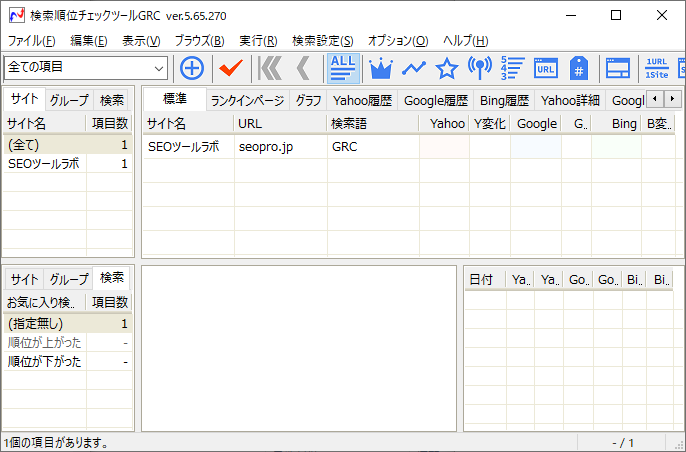
Task: Switch to the Google履歴 tab
Action: pyautogui.click(x=436, y=101)
